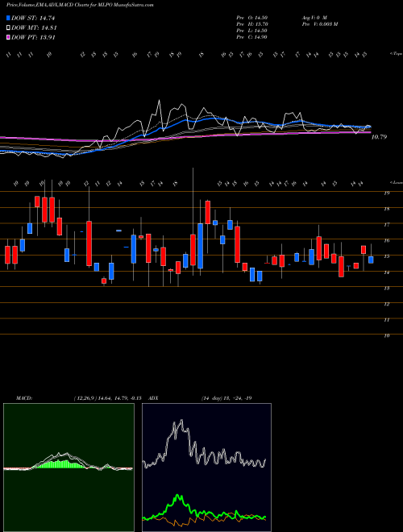
Task: Click the 'MACD:' panel heading
Action: click(23, 398)
